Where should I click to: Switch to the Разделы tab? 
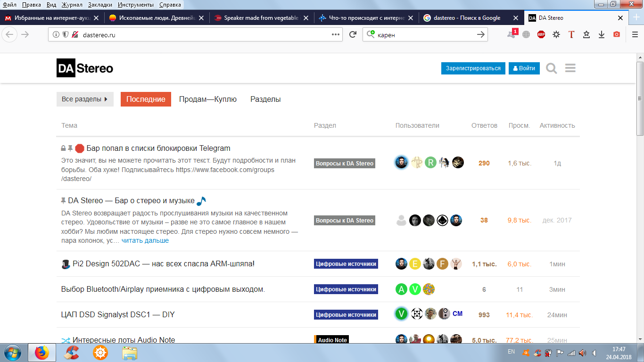(265, 99)
